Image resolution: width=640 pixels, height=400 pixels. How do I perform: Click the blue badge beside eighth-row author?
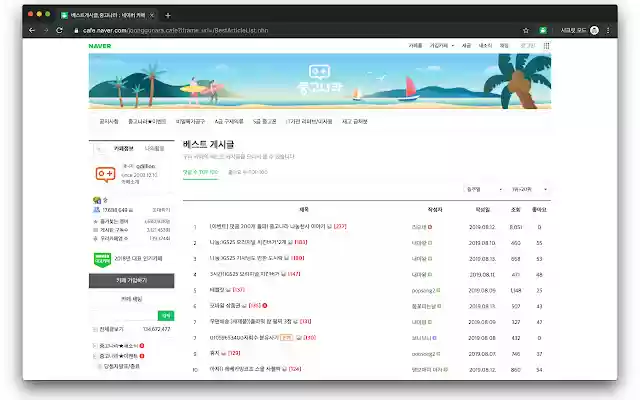[x=435, y=338]
